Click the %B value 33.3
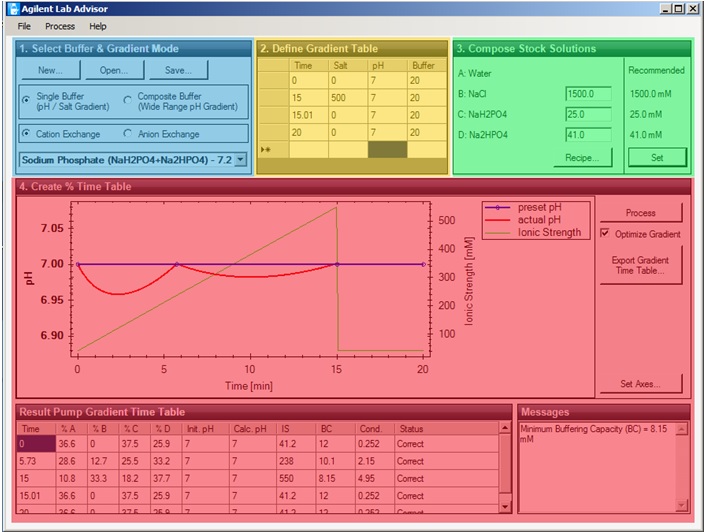The image size is (704, 532). tap(104, 478)
